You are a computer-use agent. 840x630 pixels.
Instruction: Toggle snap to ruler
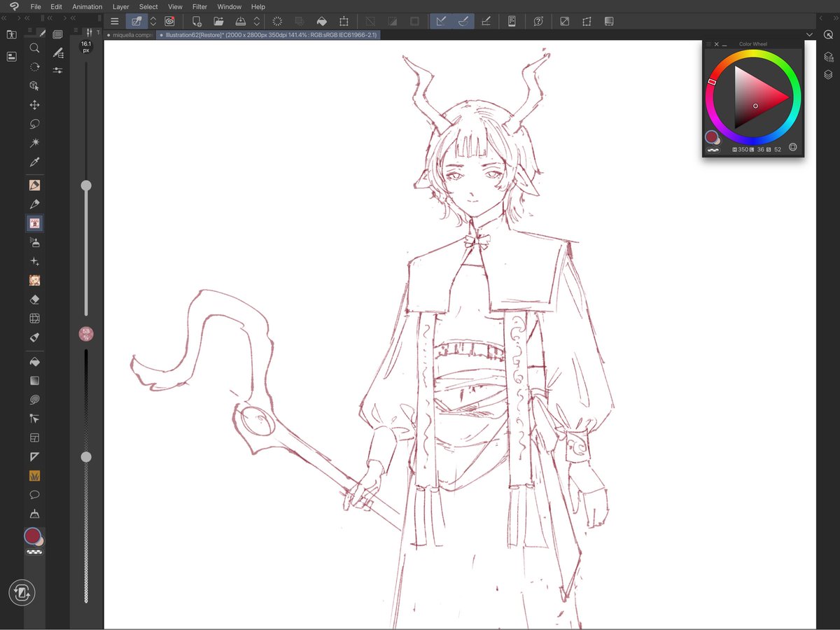[x=441, y=21]
